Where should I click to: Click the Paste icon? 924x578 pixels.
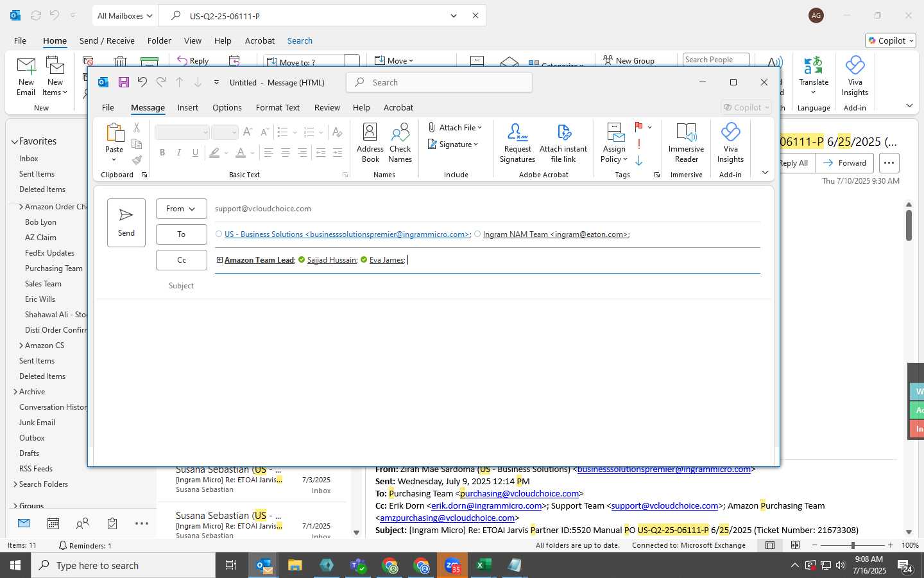coord(114,133)
